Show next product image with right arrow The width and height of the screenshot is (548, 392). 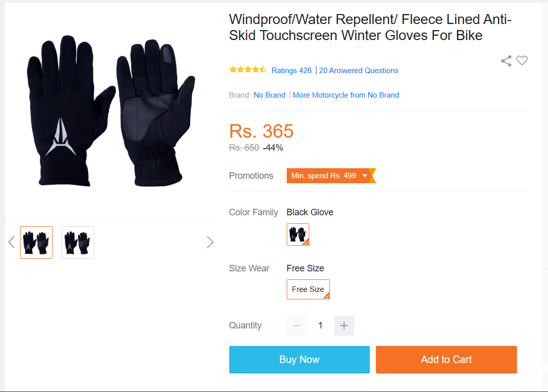point(210,242)
